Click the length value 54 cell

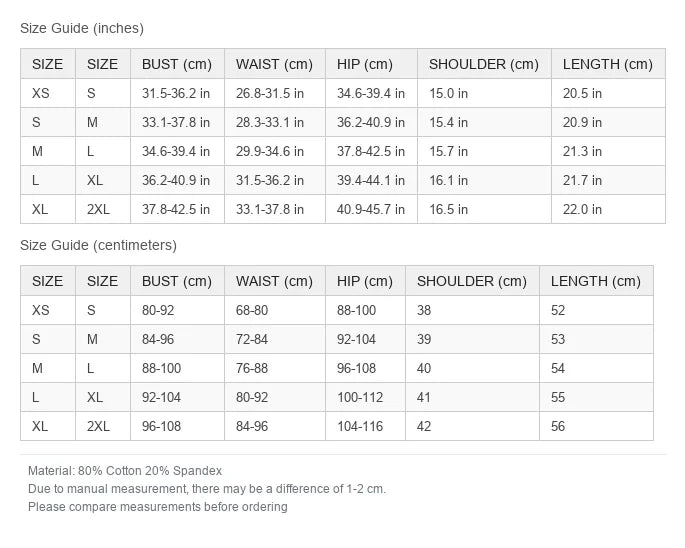596,368
